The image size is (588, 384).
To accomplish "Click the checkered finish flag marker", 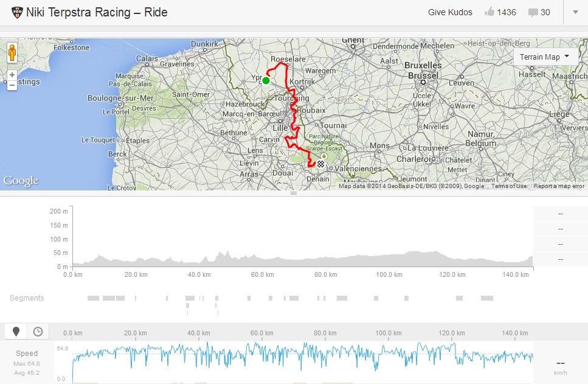I will tap(320, 163).
